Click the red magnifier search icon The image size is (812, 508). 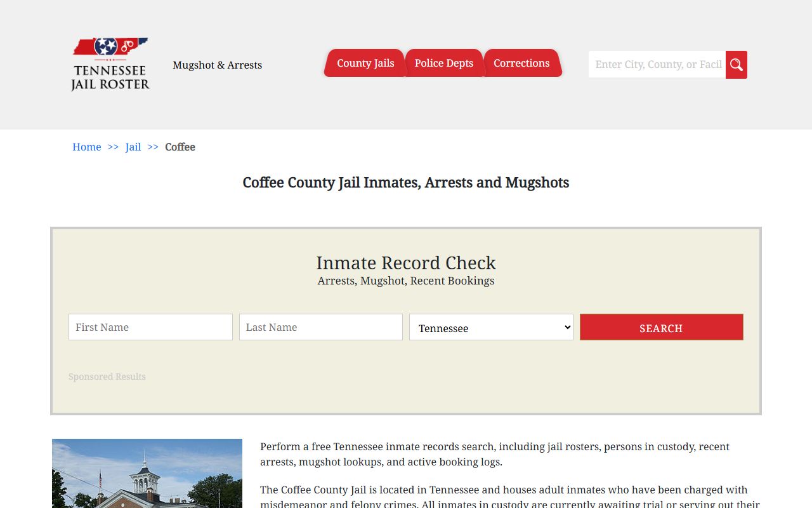[737, 65]
